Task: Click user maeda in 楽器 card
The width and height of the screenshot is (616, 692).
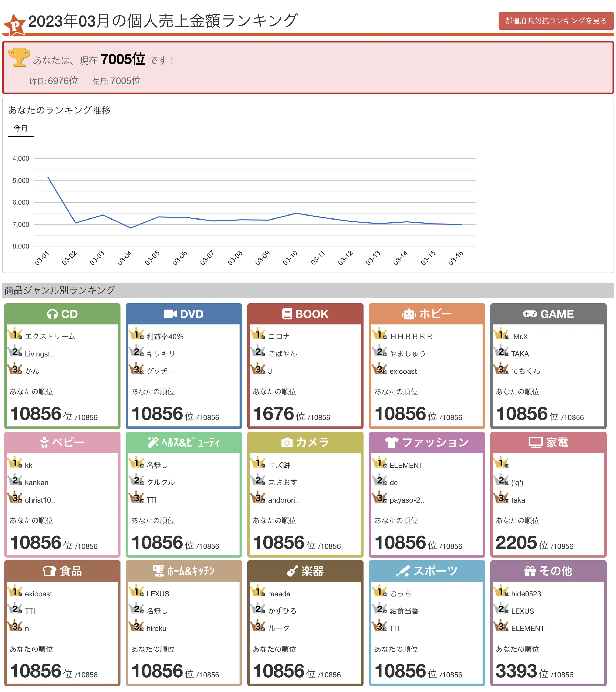Action: [279, 593]
